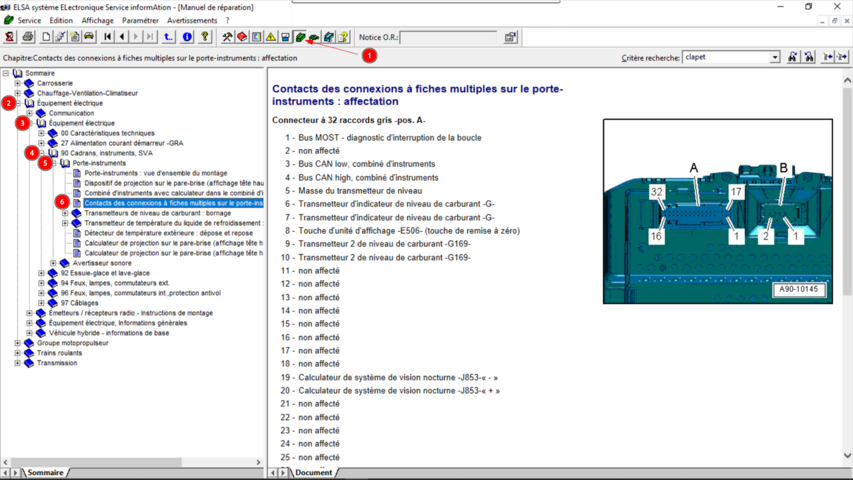
Task: Click the second binoculars search icon
Action: [809, 57]
